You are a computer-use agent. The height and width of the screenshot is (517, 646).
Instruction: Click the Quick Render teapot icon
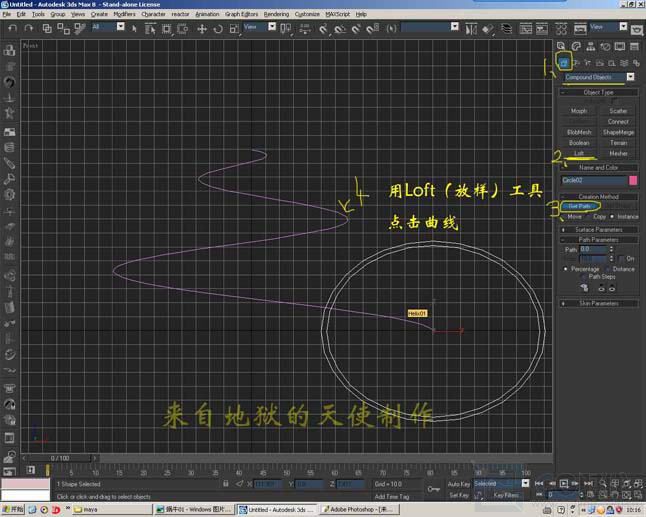[x=637, y=29]
